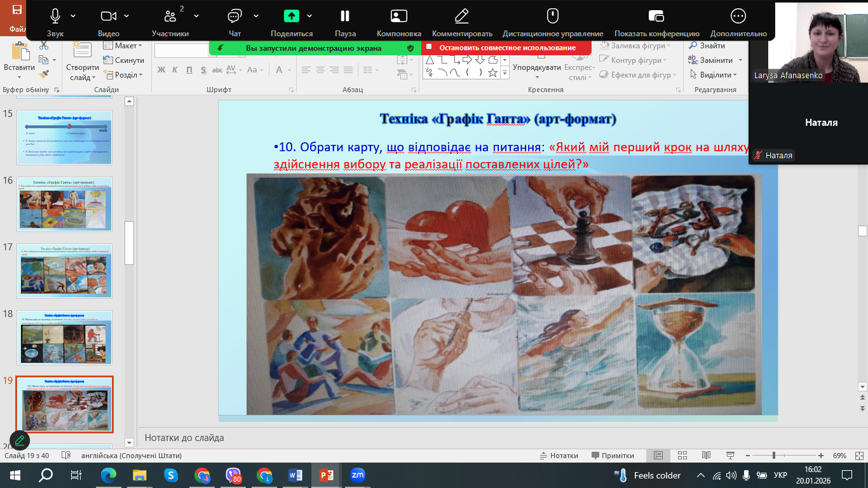Screen dimensions: 868x488
Task: Click Знайти to find text
Action: click(707, 46)
